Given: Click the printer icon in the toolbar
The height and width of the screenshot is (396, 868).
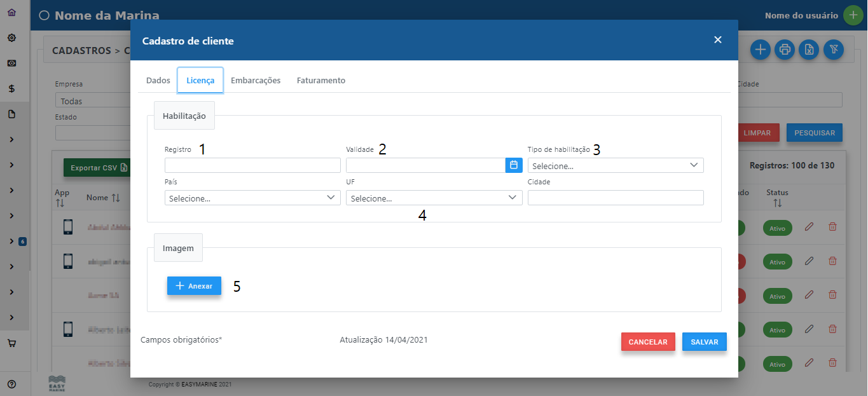Looking at the screenshot, I should coord(785,50).
